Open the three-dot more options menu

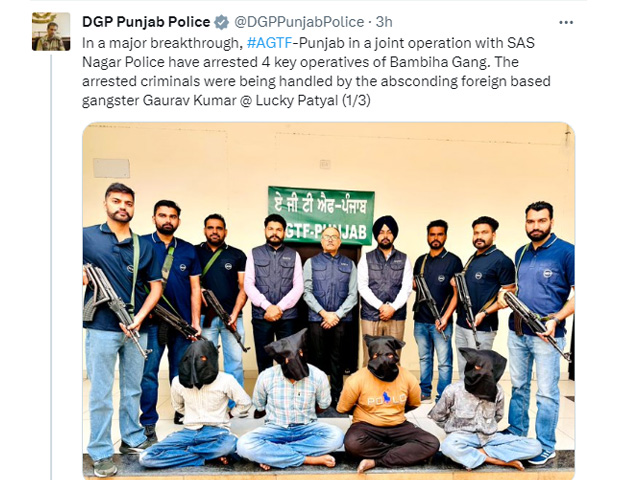point(566,22)
